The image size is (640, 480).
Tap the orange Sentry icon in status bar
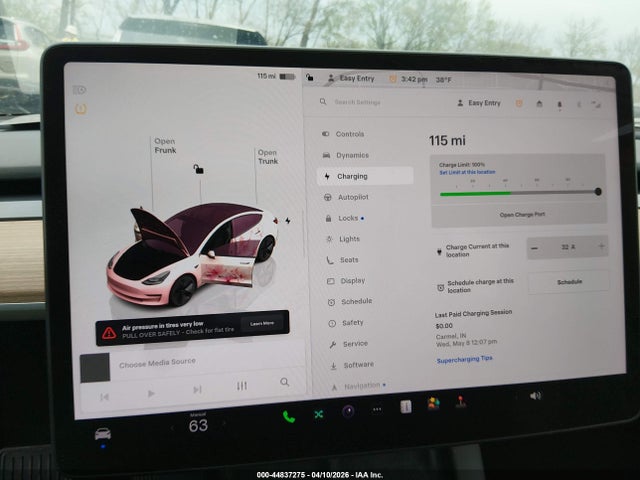(x=393, y=79)
